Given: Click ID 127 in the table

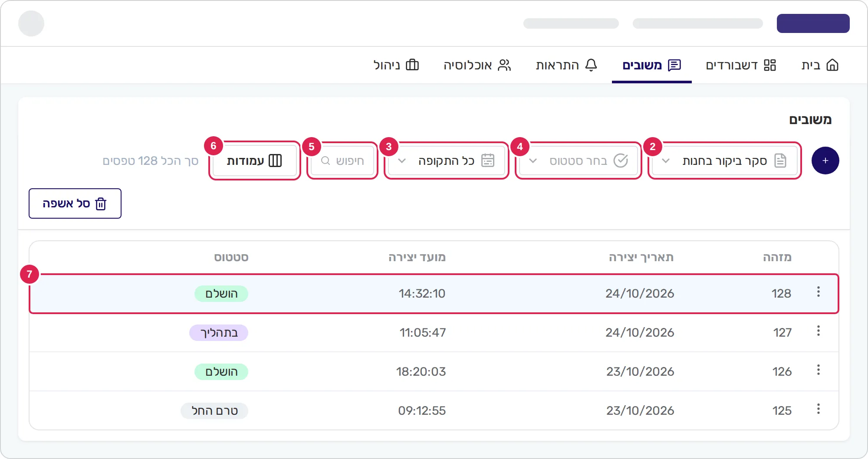Looking at the screenshot, I should (x=783, y=333).
